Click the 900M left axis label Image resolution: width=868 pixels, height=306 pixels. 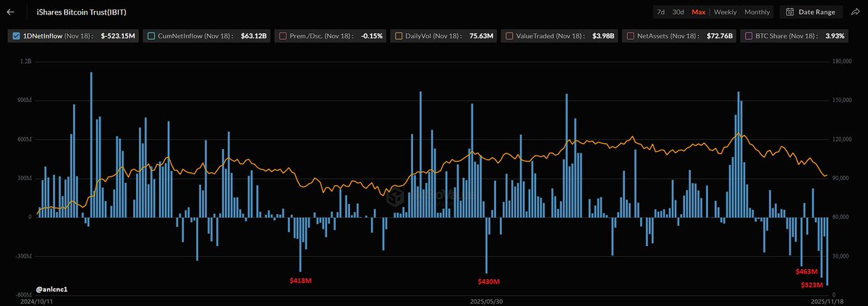[25, 101]
